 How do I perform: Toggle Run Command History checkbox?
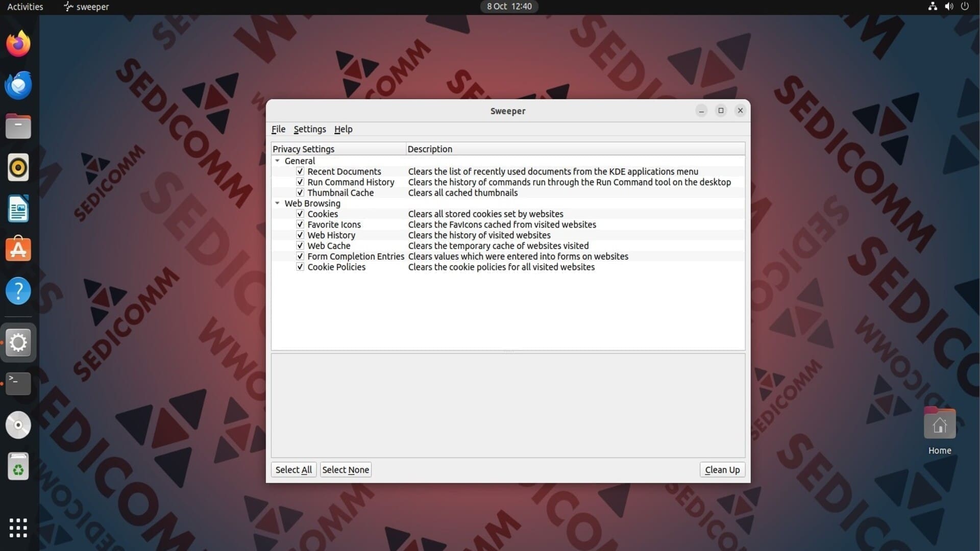pos(300,182)
